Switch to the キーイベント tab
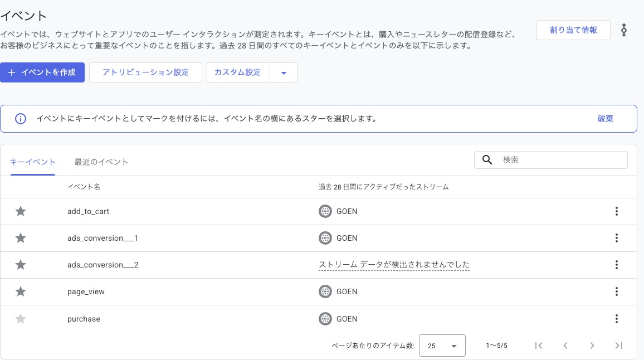The width and height of the screenshot is (644, 360). click(32, 162)
